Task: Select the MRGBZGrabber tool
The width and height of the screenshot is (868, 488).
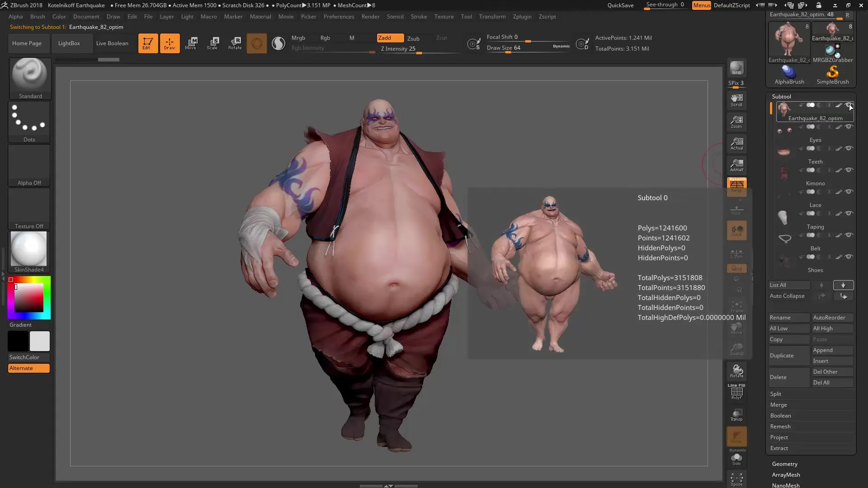Action: tap(832, 53)
